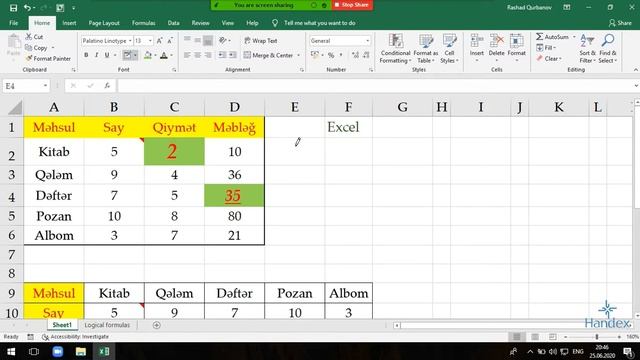
Task: Open the Review ribbon tab
Action: point(200,23)
